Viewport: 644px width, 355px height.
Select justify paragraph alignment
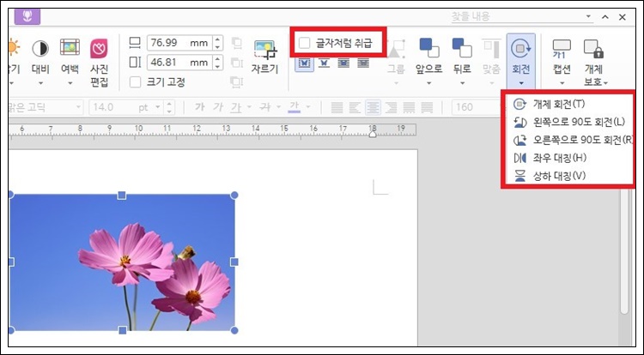tap(337, 107)
